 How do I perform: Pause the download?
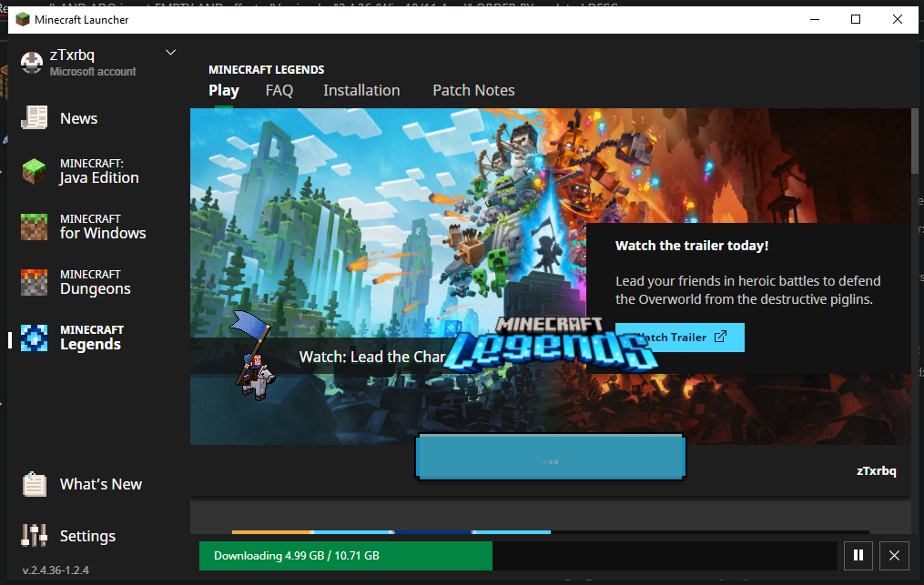(858, 556)
